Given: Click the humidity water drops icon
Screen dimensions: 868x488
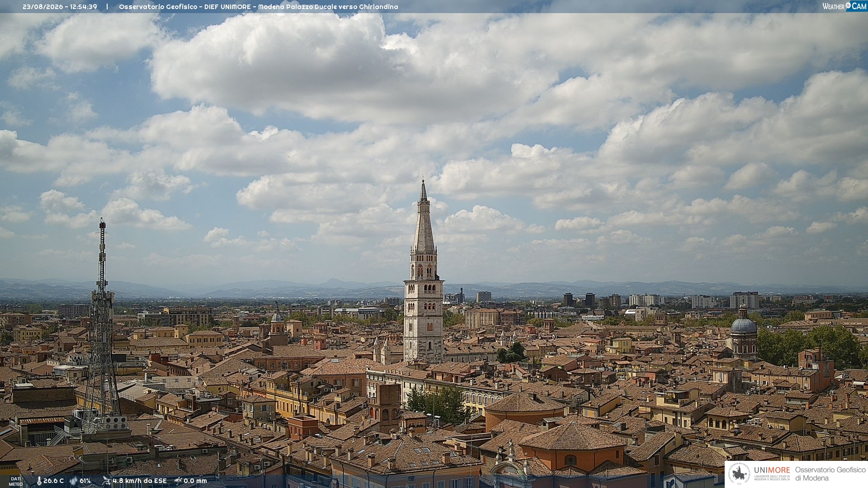Looking at the screenshot, I should (73, 481).
